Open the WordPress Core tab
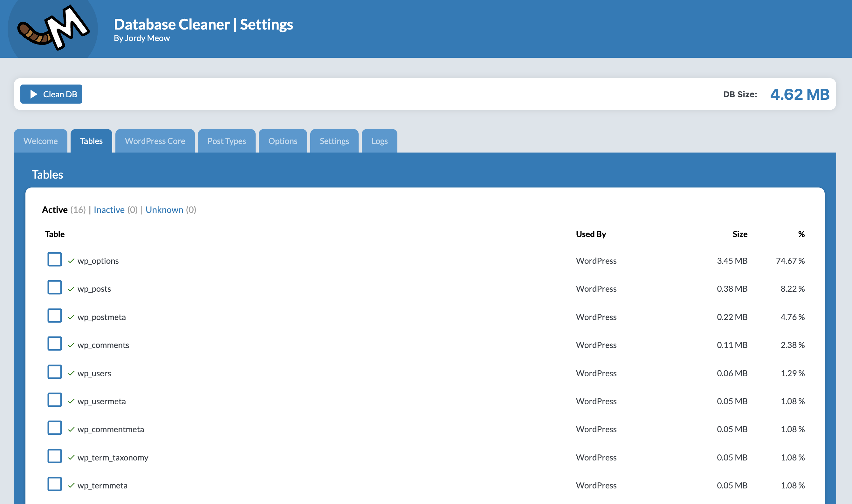This screenshot has width=852, height=504. tap(155, 140)
